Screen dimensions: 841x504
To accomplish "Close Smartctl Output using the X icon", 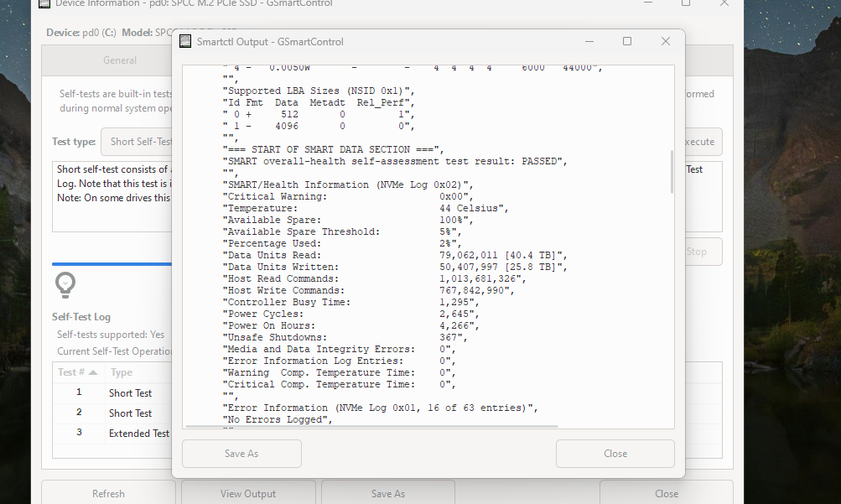I will 665,41.
